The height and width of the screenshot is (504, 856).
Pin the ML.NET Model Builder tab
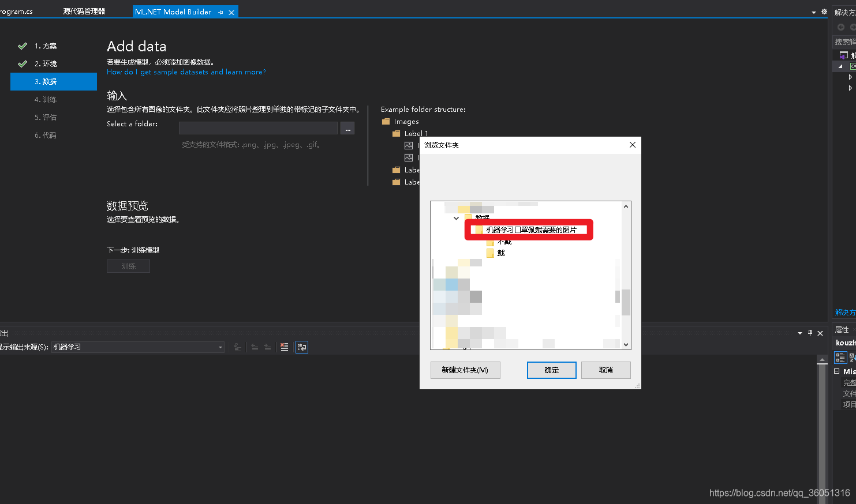221,12
